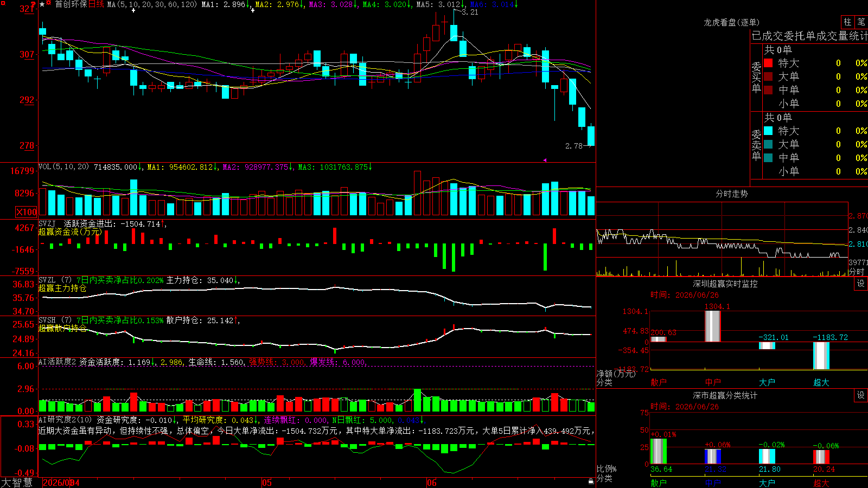The height and width of the screenshot is (488, 868).
Task: Click the 大智慧 logo label
Action: point(17,483)
